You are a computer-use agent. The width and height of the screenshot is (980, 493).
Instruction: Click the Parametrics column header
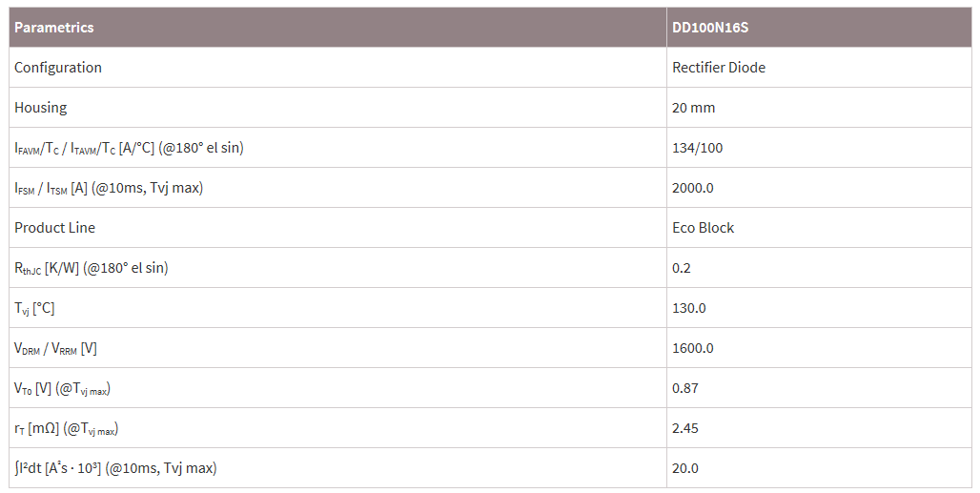tap(54, 28)
